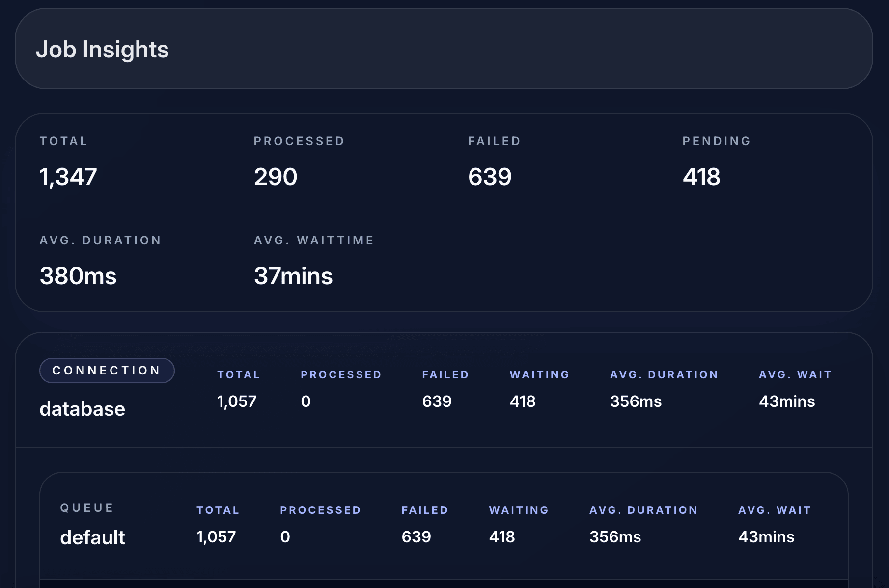Click database row processed value 0
This screenshot has width=889, height=588.
(306, 401)
